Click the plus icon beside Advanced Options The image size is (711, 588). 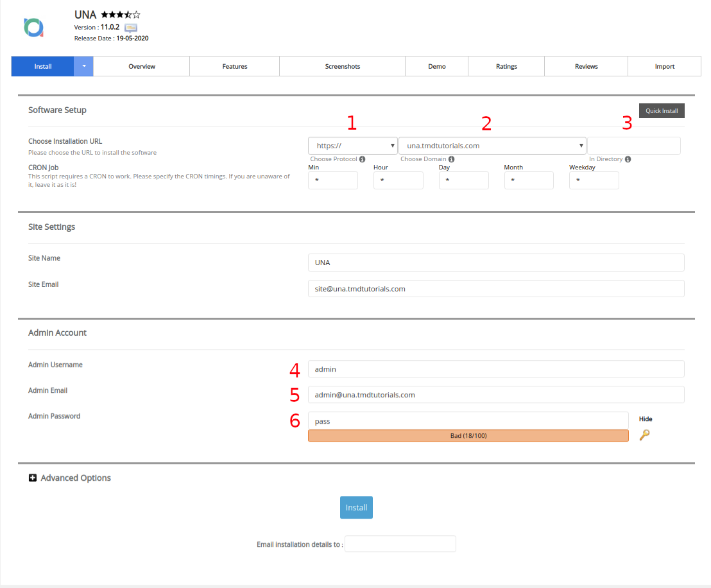point(33,478)
